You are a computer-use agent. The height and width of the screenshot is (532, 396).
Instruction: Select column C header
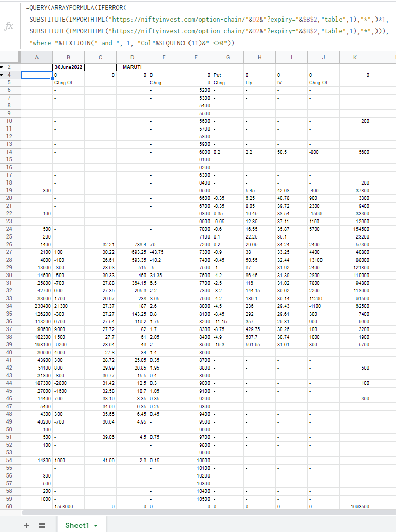click(100, 57)
